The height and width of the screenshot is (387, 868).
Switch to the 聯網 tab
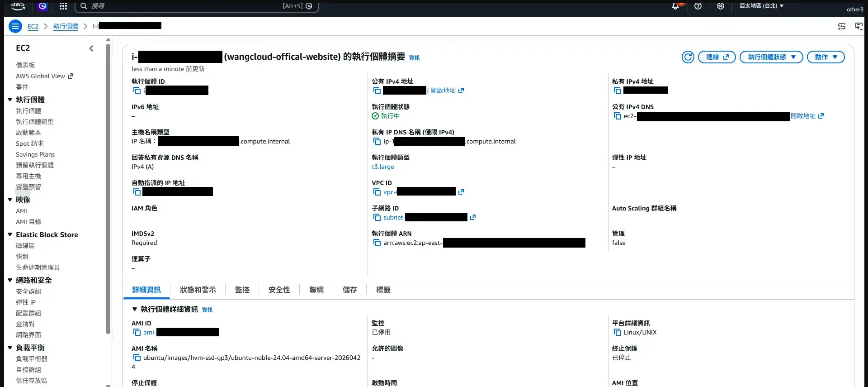[316, 290]
